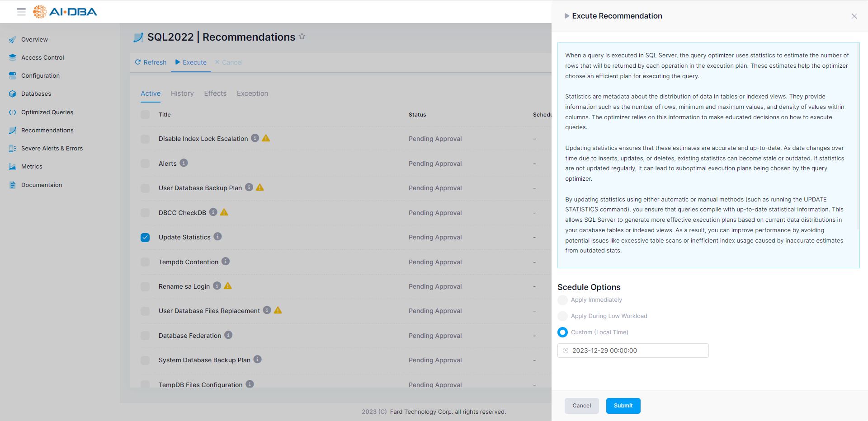
Task: Uncheck the Update Statistics recommendation
Action: 145,237
